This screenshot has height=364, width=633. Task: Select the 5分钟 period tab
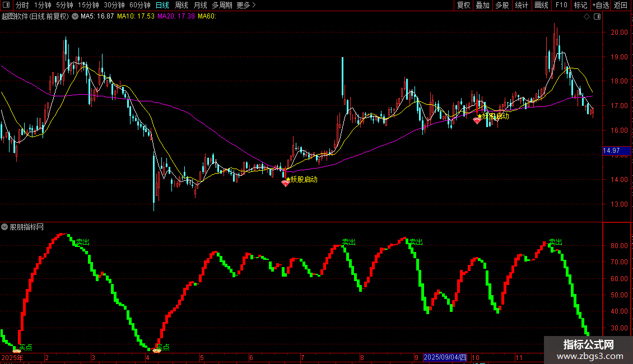pyautogui.click(x=64, y=5)
